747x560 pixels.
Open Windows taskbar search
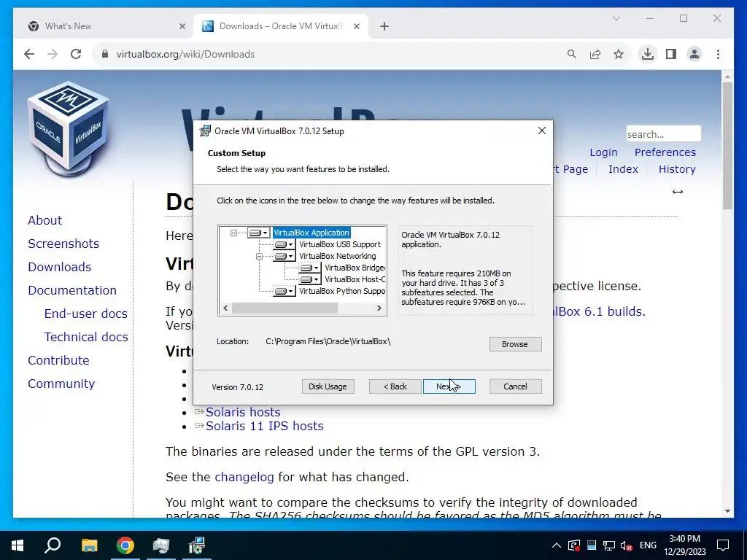(53, 545)
